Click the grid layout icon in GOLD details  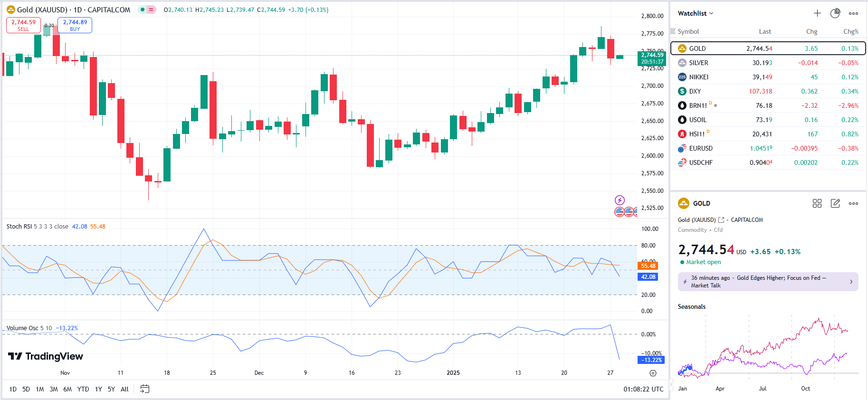point(817,203)
